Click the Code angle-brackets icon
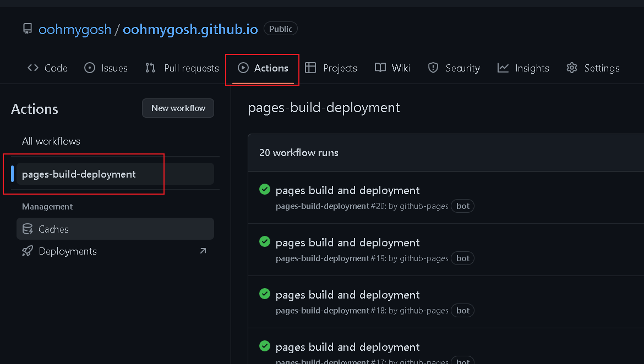 point(33,68)
